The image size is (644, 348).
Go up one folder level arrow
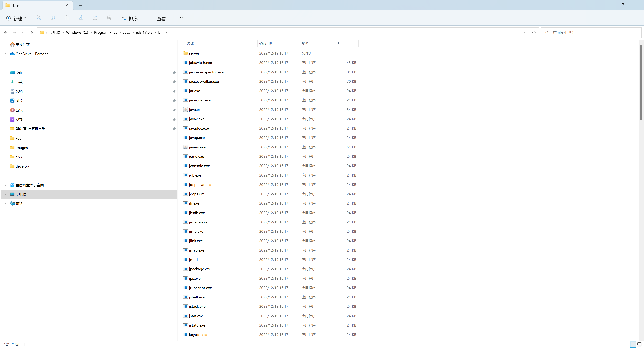[x=31, y=33]
